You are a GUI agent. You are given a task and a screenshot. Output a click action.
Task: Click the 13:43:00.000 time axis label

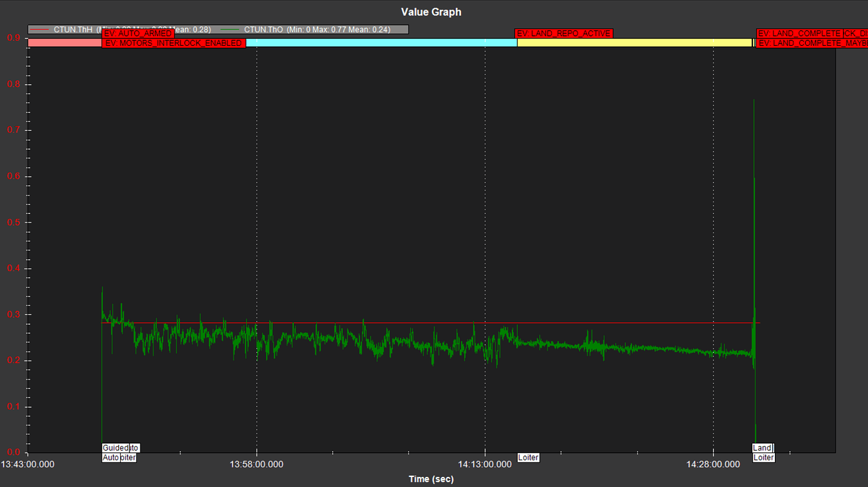tap(28, 465)
